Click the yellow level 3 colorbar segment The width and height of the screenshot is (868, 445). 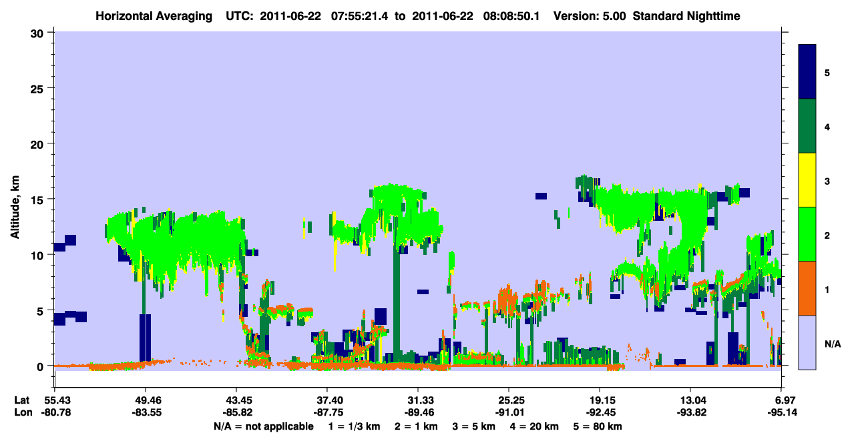click(807, 180)
